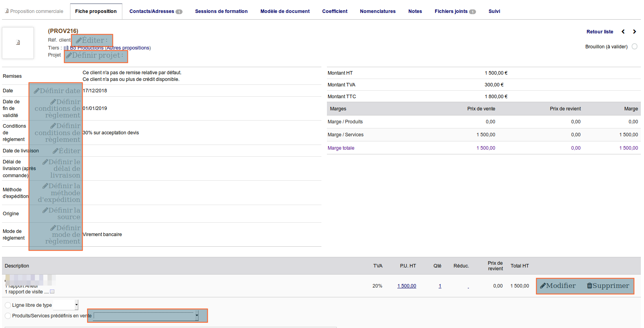
Task: Select 'Produits/Services prédéfinis en vente' radio button
Action: coord(8,316)
